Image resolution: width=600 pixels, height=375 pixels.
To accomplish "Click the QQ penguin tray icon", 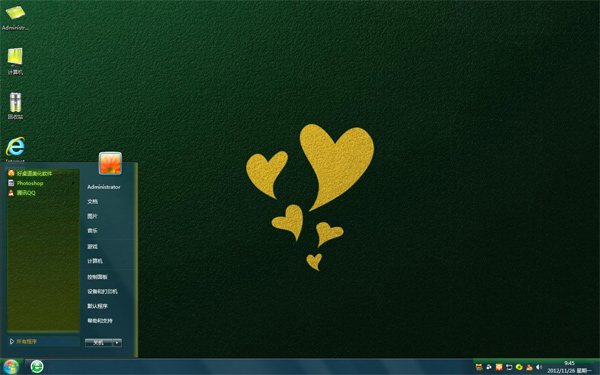I will click(x=529, y=367).
